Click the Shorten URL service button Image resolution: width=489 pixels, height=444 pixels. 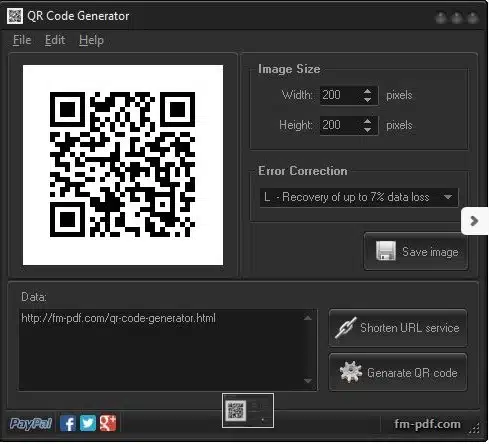398,328
